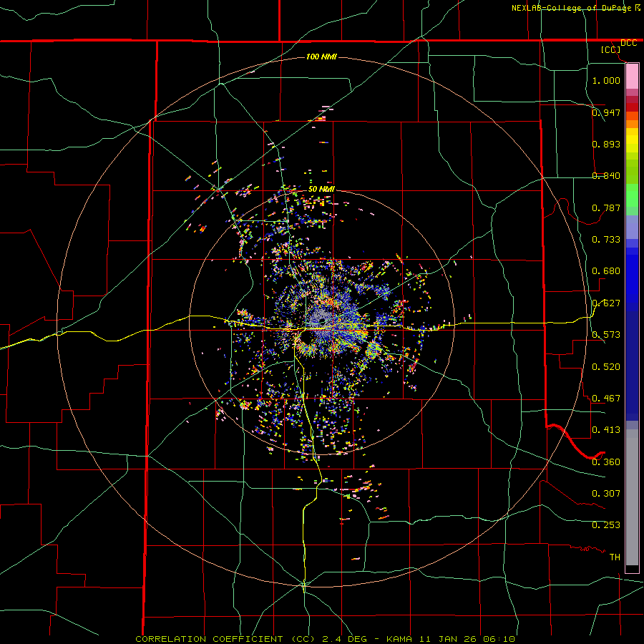Select the 0.627 scale value

[x=606, y=303]
